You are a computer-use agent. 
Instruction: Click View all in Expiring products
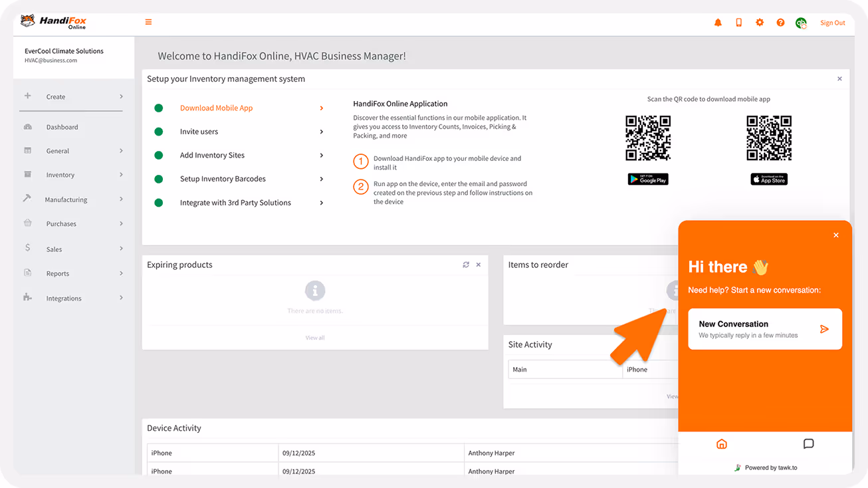[315, 338]
